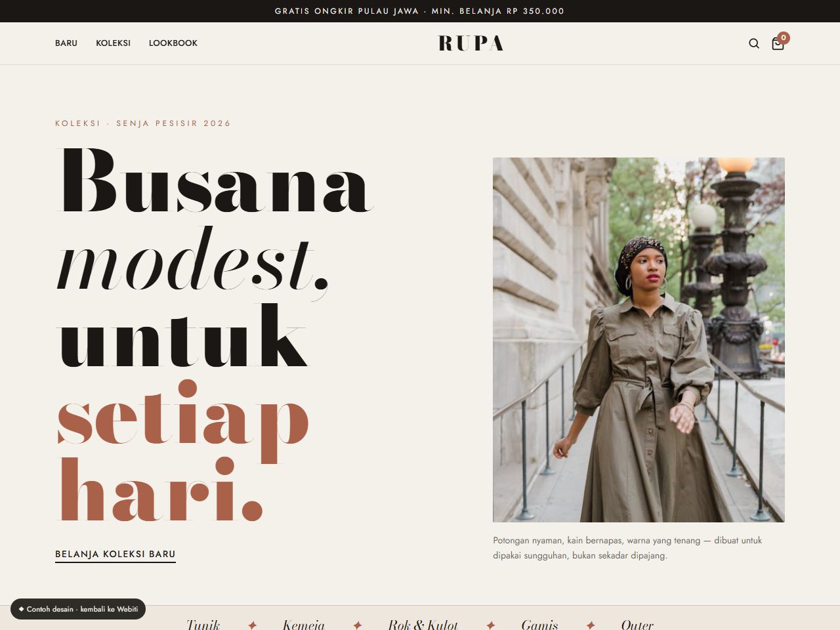
Task: Click the GRATIS ONGKIR PULAU JAWA announcement text
Action: (x=420, y=11)
